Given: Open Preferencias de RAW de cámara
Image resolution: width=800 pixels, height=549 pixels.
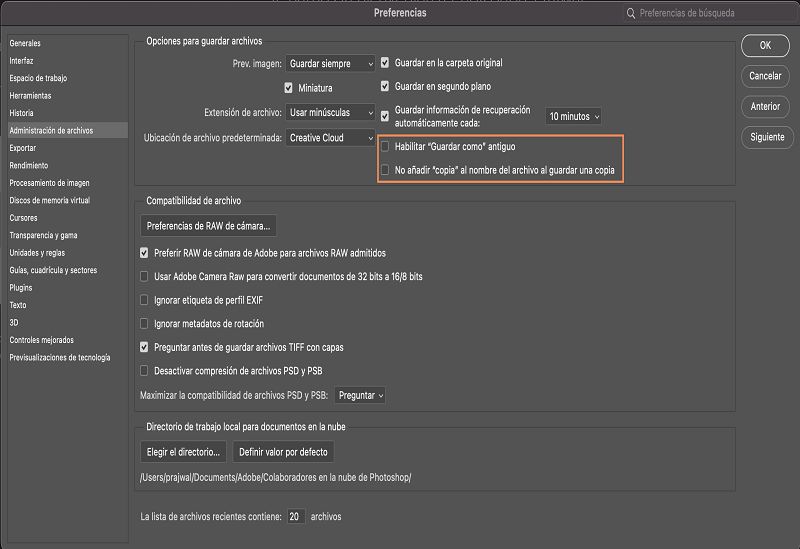Looking at the screenshot, I should (x=208, y=226).
